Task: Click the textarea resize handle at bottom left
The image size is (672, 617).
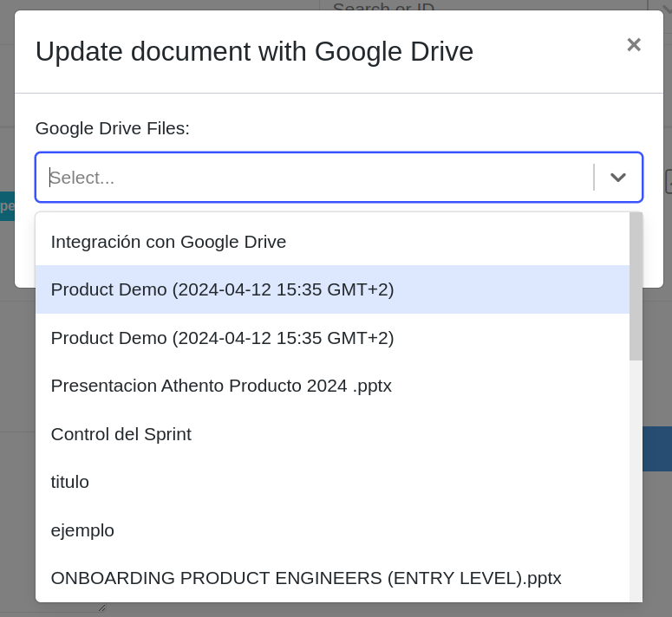Action: pyautogui.click(x=101, y=608)
